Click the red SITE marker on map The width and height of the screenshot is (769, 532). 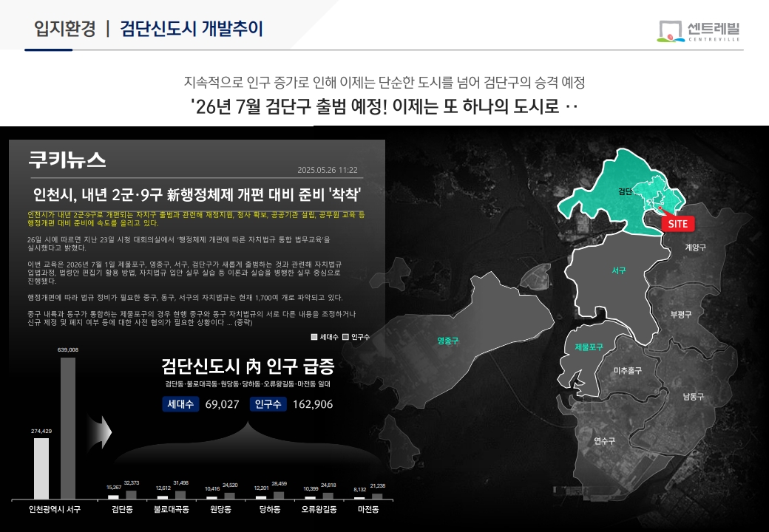point(678,224)
